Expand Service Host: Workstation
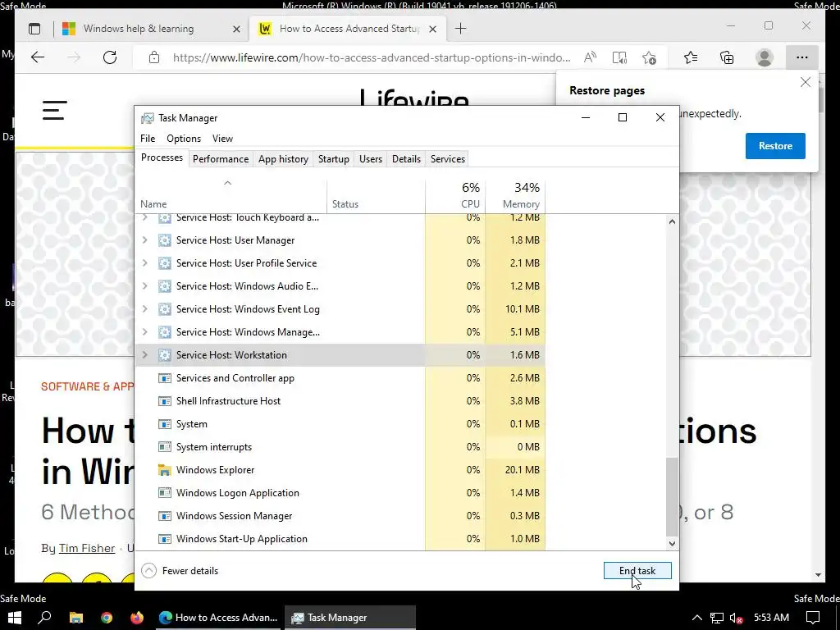 [x=144, y=354]
